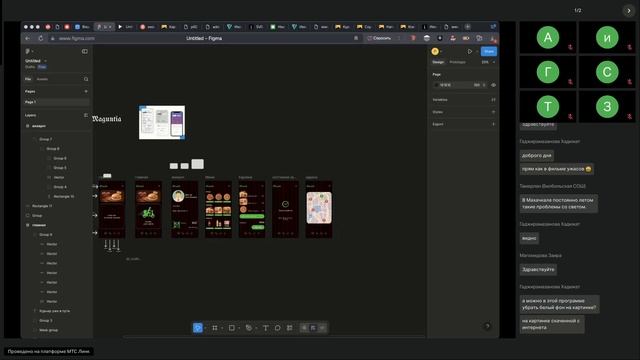Click participant tile with letter А
The image size is (640, 360).
[548, 37]
